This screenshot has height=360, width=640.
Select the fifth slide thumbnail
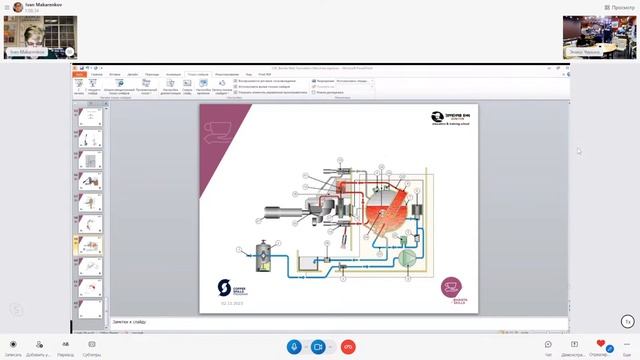click(x=90, y=202)
